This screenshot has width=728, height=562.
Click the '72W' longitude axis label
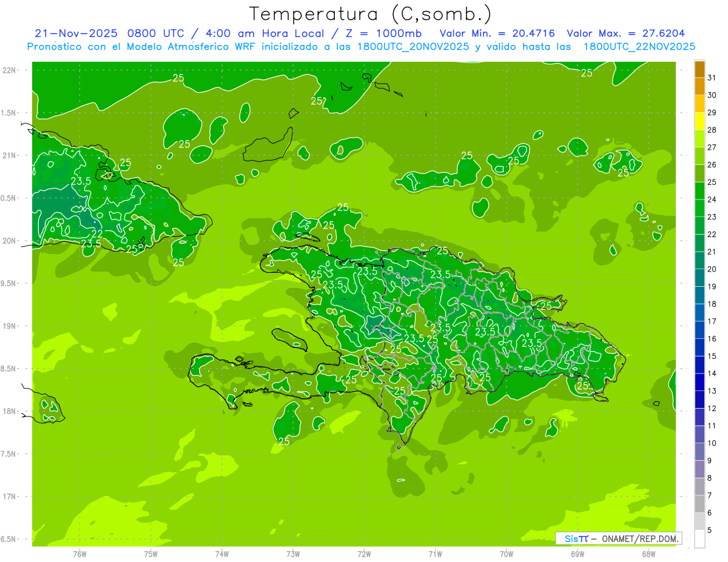tap(364, 554)
